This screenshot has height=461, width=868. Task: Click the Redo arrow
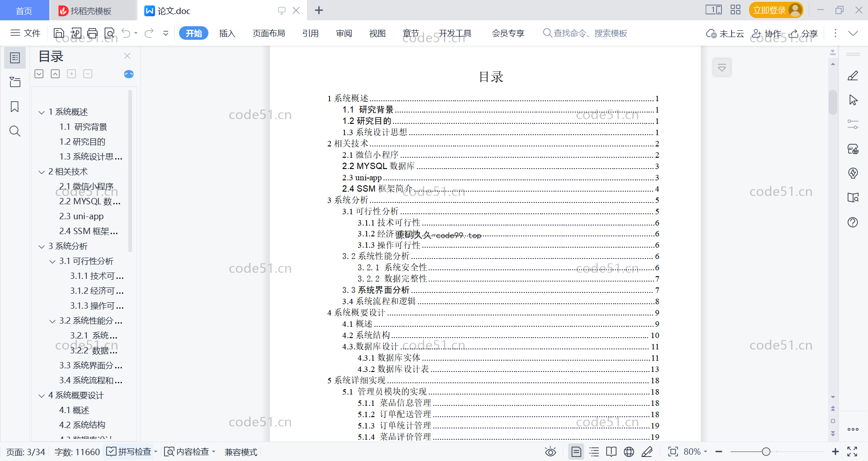click(x=149, y=33)
